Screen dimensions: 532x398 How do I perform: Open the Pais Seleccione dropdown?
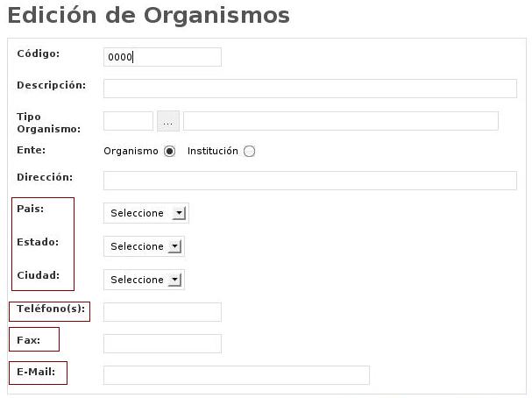point(145,213)
